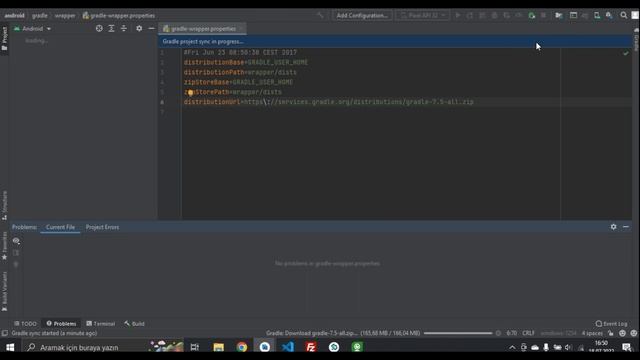Screen dimensions: 640x360
Task: Open the Gradle side panel on right
Action: (636, 40)
